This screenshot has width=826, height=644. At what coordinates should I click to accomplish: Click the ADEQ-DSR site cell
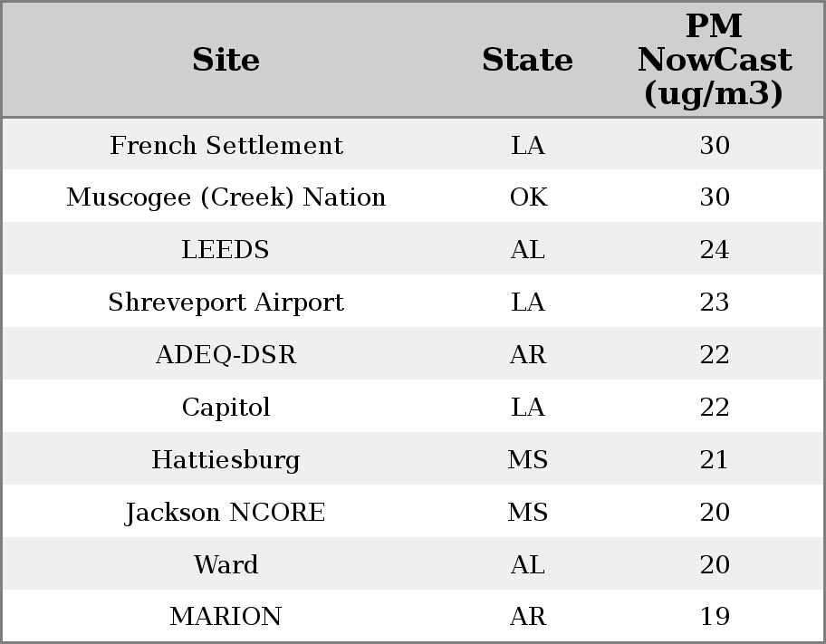pyautogui.click(x=226, y=355)
